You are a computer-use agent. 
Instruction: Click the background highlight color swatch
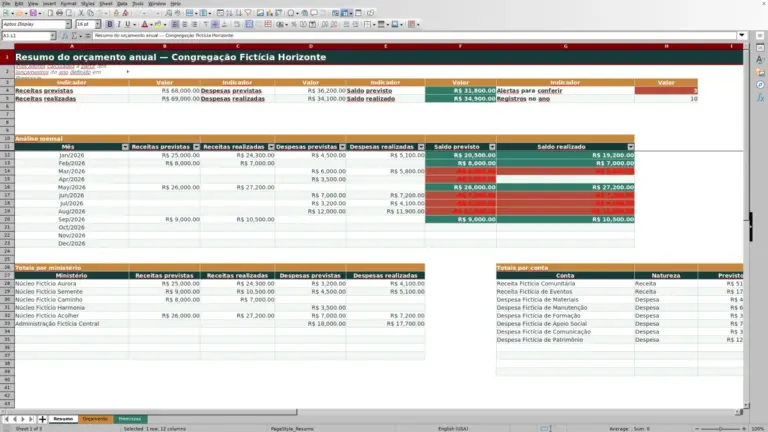point(158,24)
